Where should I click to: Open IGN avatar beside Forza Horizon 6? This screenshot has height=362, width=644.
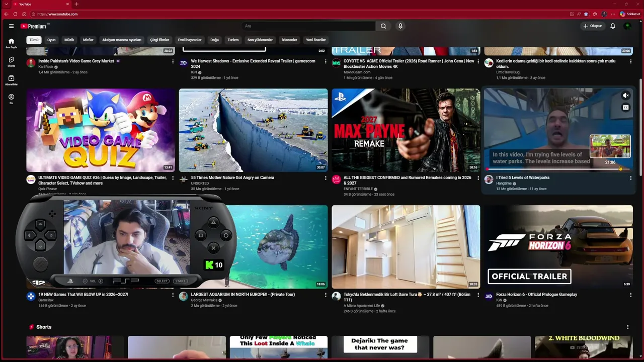489,296
